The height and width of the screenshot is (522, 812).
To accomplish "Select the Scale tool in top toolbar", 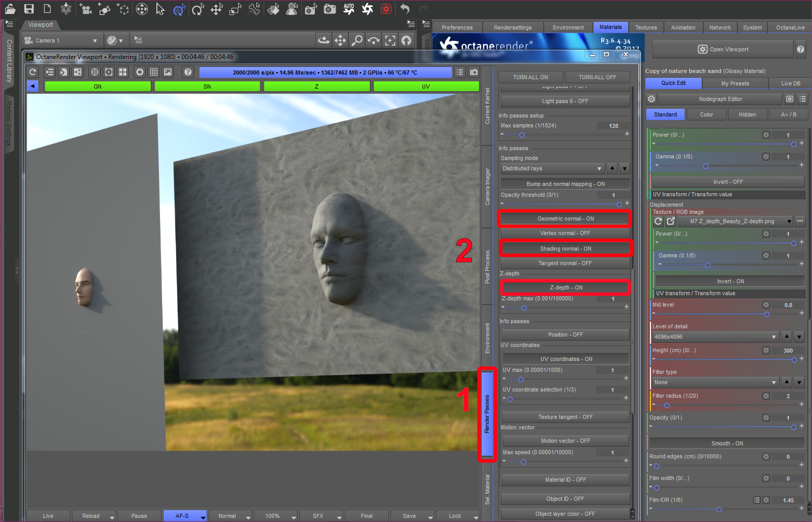I will pyautogui.click(x=236, y=9).
